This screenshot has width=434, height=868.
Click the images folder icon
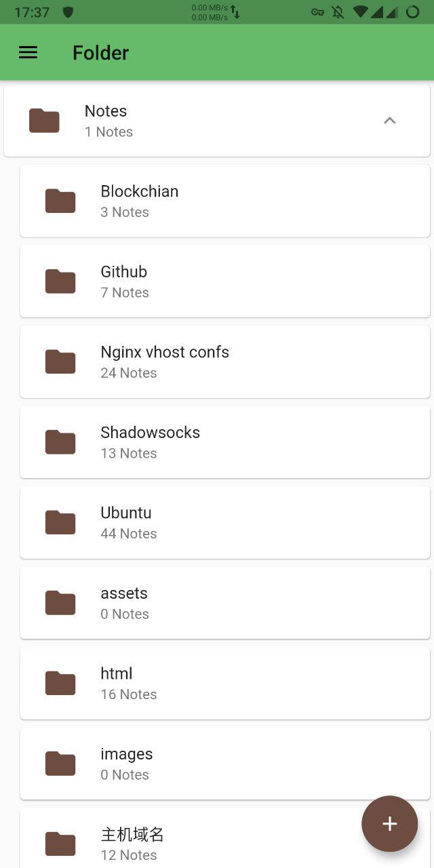click(x=60, y=763)
